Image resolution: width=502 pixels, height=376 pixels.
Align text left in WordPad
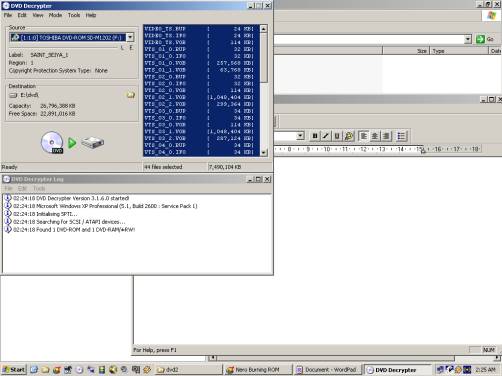[x=364, y=136]
